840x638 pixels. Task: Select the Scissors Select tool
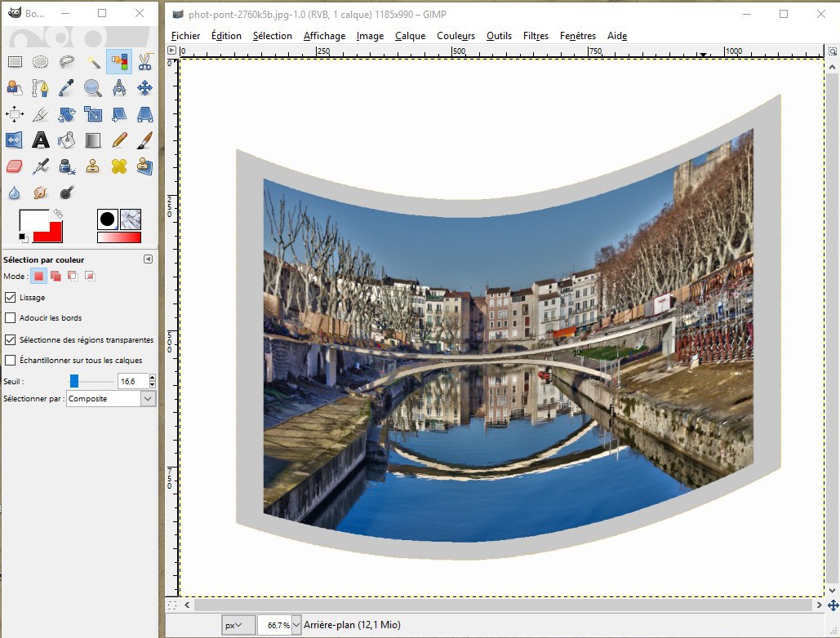point(144,62)
